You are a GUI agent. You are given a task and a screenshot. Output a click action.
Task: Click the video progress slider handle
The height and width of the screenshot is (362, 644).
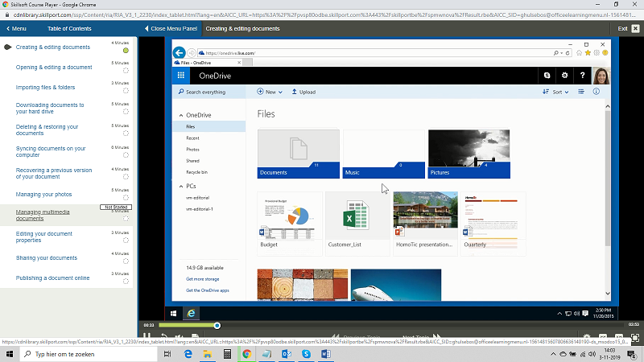217,326
